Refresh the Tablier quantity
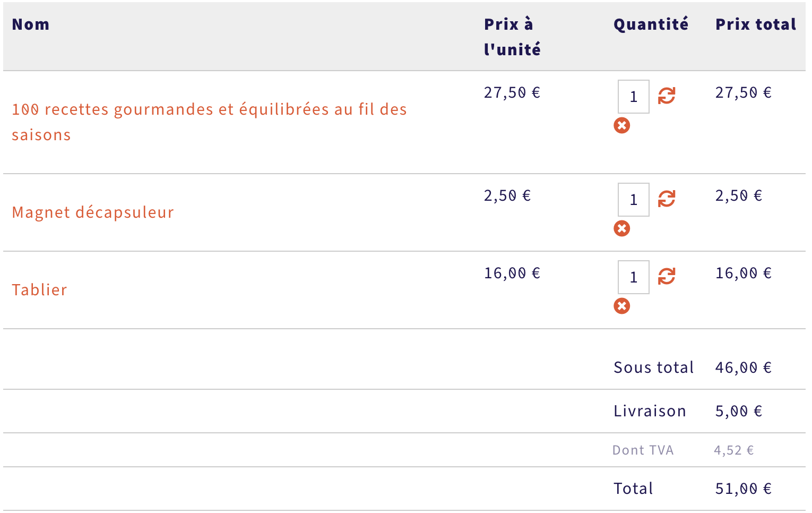This screenshot has width=812, height=513. (667, 277)
